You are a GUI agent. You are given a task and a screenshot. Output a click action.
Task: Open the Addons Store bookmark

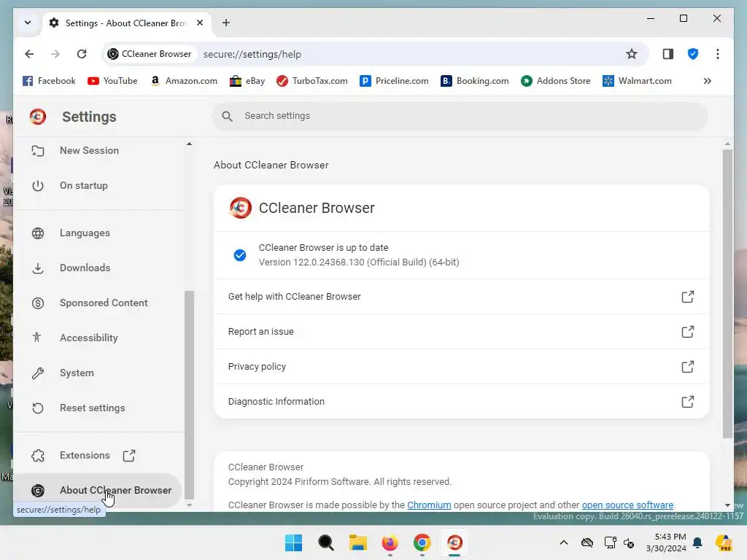click(555, 81)
